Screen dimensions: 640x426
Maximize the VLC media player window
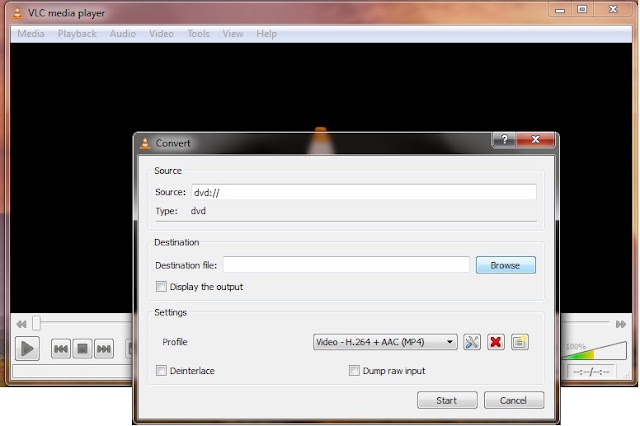pos(582,9)
